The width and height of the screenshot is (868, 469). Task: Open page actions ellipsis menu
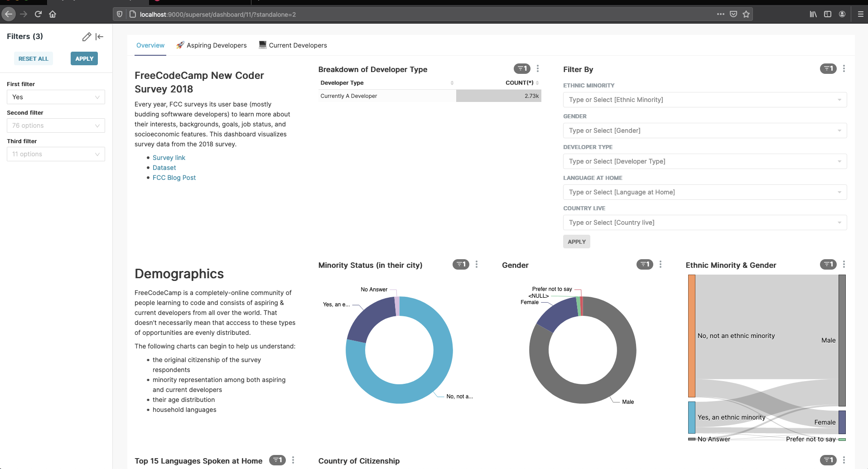click(721, 14)
